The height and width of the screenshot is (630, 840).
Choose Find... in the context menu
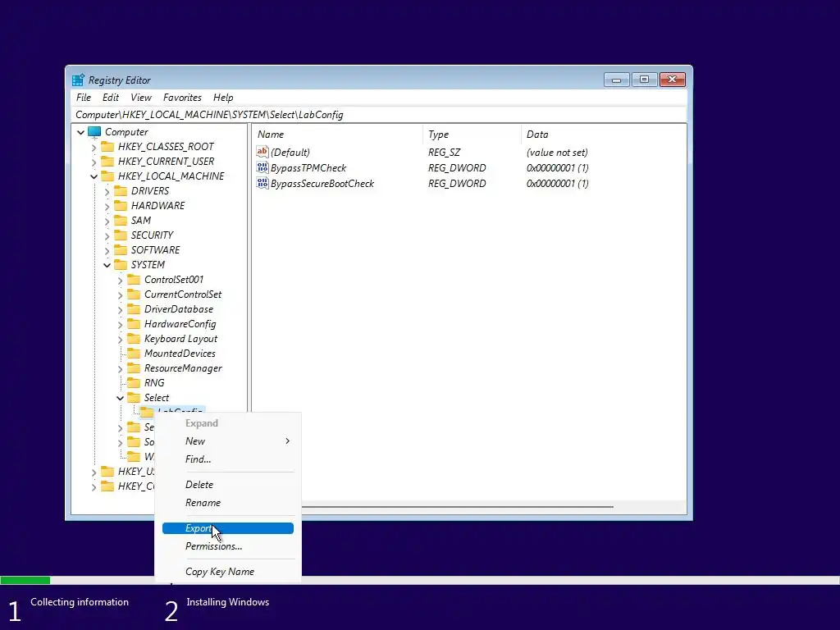pyautogui.click(x=228, y=459)
